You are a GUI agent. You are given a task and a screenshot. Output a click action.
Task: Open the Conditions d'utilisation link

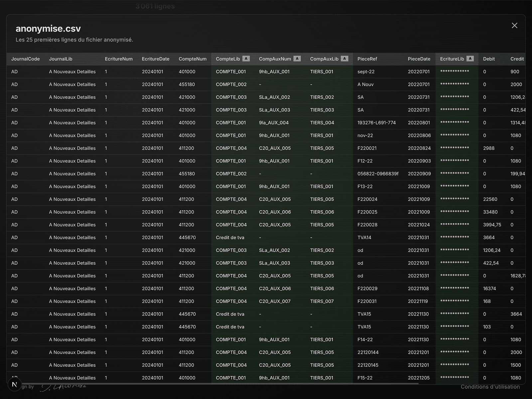(x=490, y=387)
